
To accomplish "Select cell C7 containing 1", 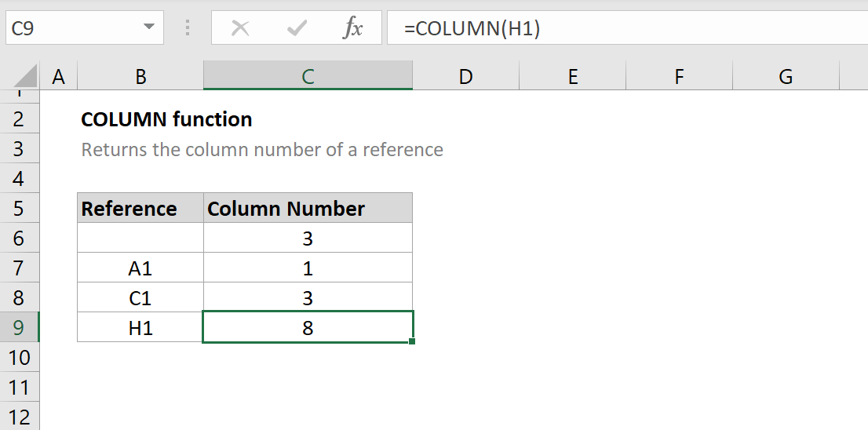I will pos(308,268).
